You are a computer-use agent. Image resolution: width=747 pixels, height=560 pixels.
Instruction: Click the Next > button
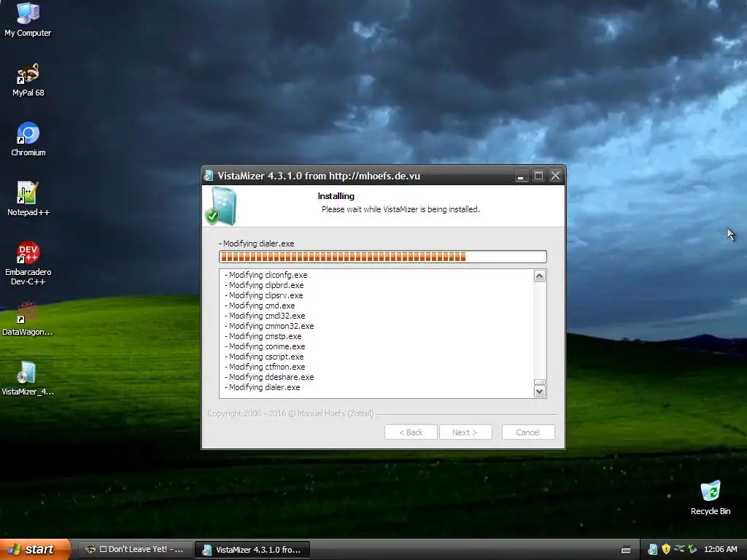(x=465, y=432)
